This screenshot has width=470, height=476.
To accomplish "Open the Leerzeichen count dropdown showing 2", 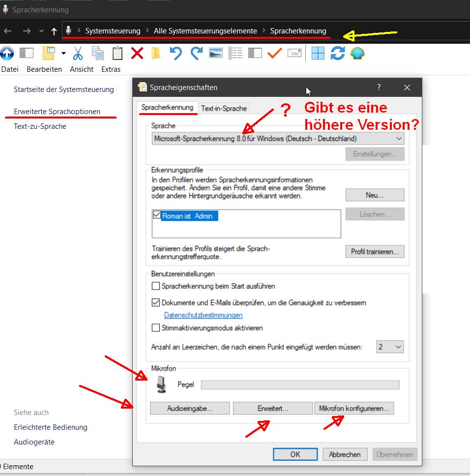I will point(390,347).
